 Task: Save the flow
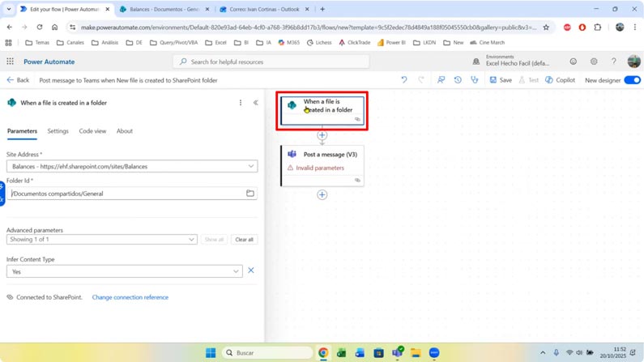pos(501,80)
